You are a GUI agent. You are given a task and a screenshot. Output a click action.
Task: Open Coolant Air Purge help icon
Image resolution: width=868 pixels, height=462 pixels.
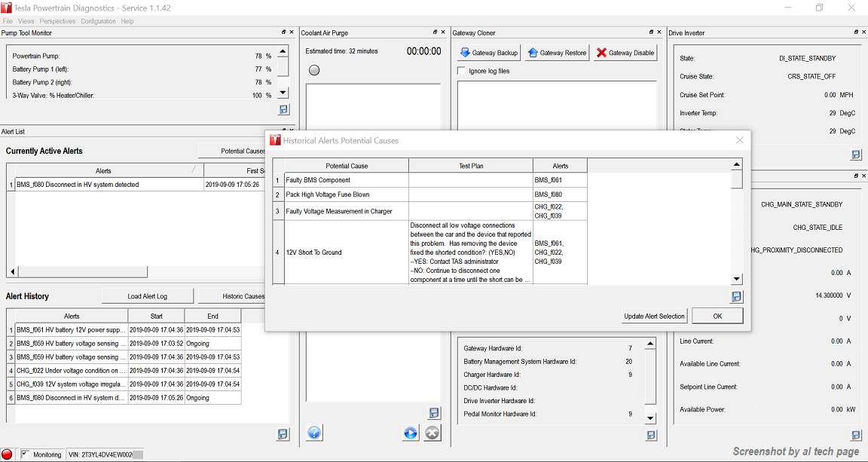tap(315, 433)
